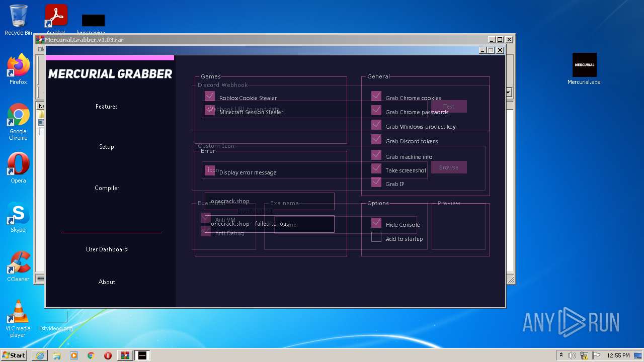The image size is (644, 362).
Task: Toggle the Roblox Cookie Stealer checkbox
Action: tap(210, 96)
